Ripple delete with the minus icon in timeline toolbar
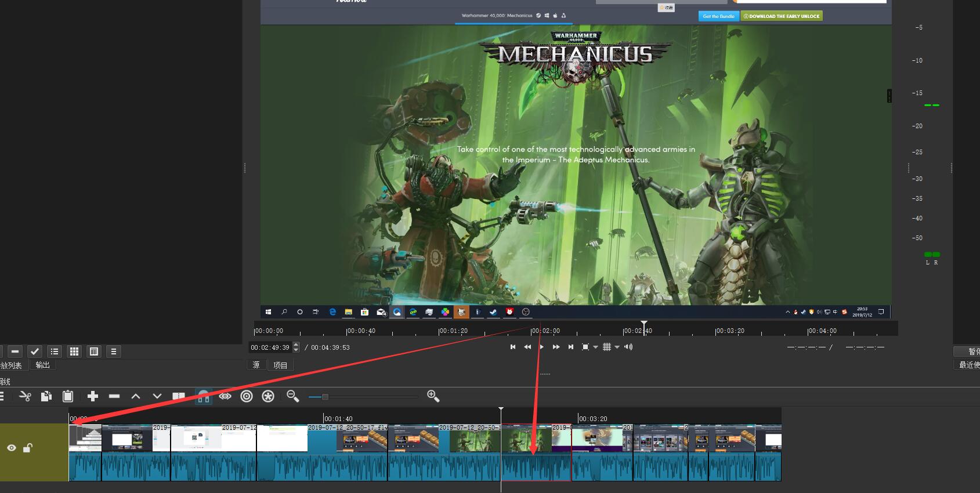This screenshot has height=493, width=980. pyautogui.click(x=114, y=396)
